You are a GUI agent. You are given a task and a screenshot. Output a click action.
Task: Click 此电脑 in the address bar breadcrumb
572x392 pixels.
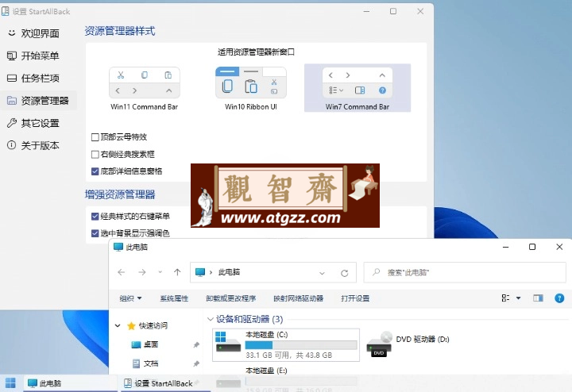coord(229,272)
